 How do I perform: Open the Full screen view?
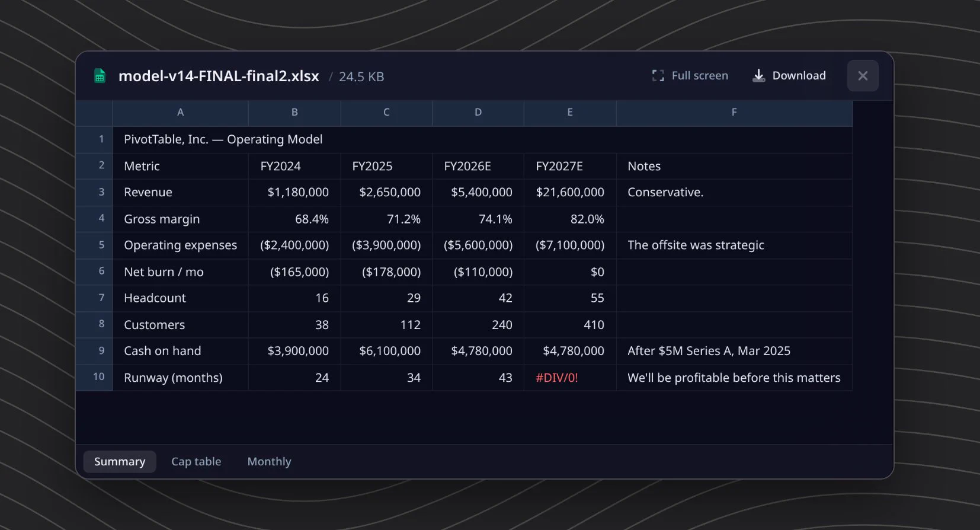tap(690, 76)
